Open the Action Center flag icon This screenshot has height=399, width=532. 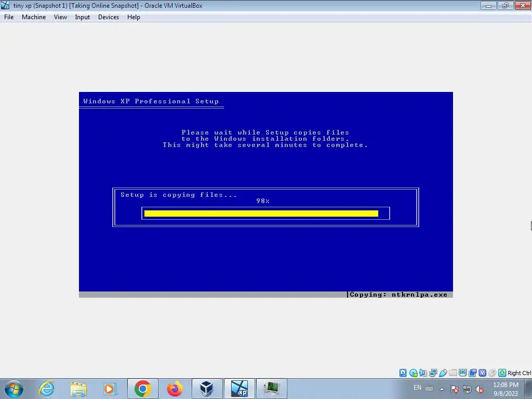(455, 389)
